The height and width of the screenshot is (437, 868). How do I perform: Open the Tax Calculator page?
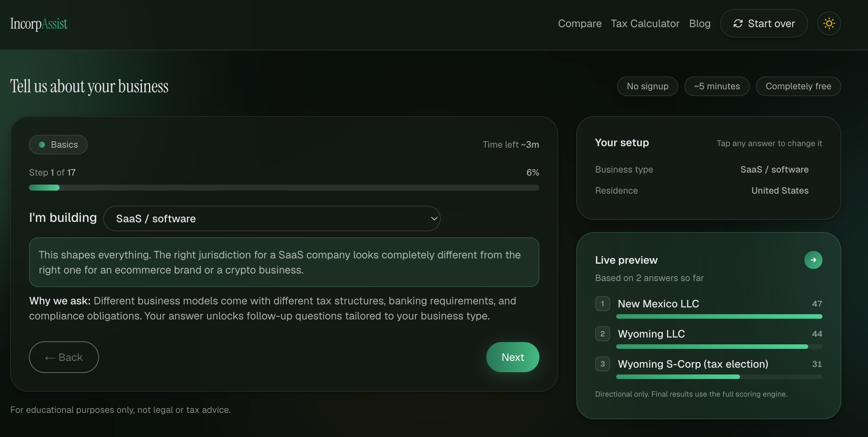point(645,23)
